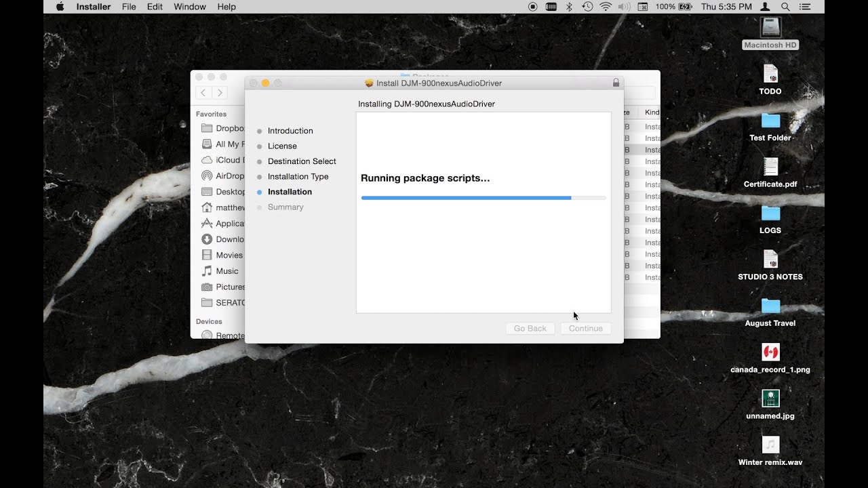
Task: Open iCloud Drive in Finder sidebar
Action: [222, 160]
